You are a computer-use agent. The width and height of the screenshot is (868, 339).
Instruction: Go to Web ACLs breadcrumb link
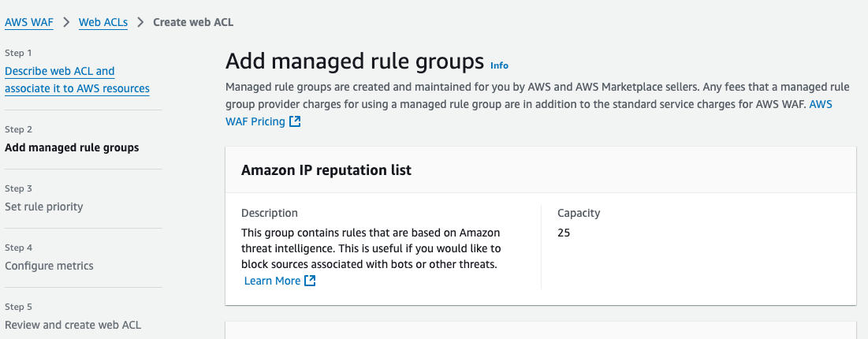103,23
